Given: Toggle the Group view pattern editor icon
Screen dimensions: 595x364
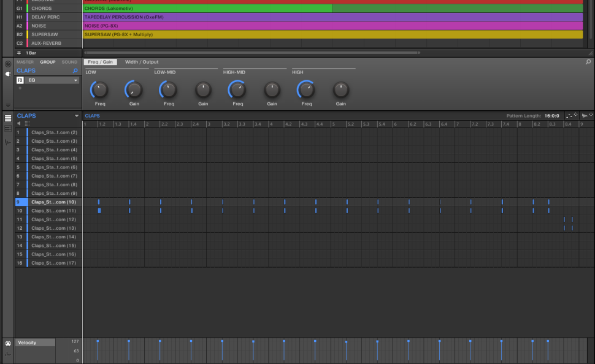Looking at the screenshot, I should (x=8, y=118).
